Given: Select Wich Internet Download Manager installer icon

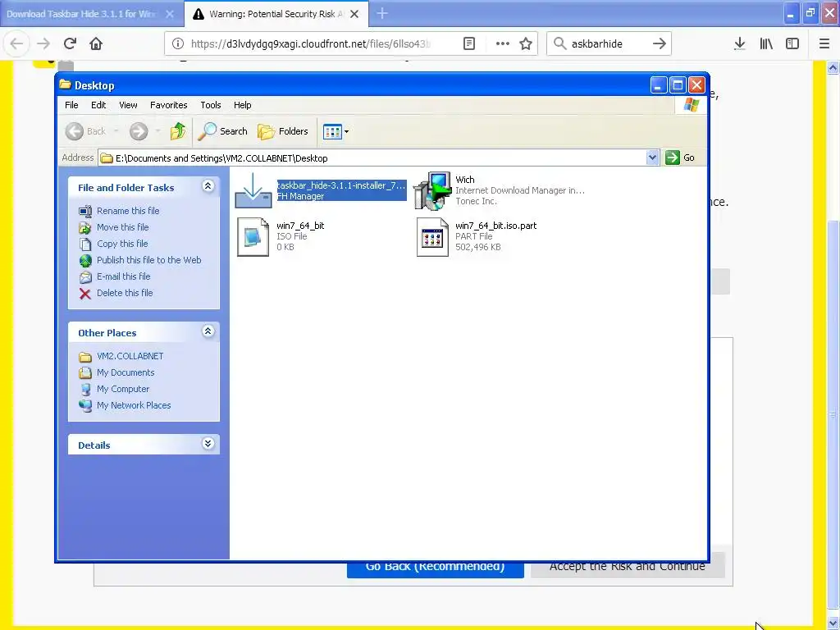Looking at the screenshot, I should (432, 190).
